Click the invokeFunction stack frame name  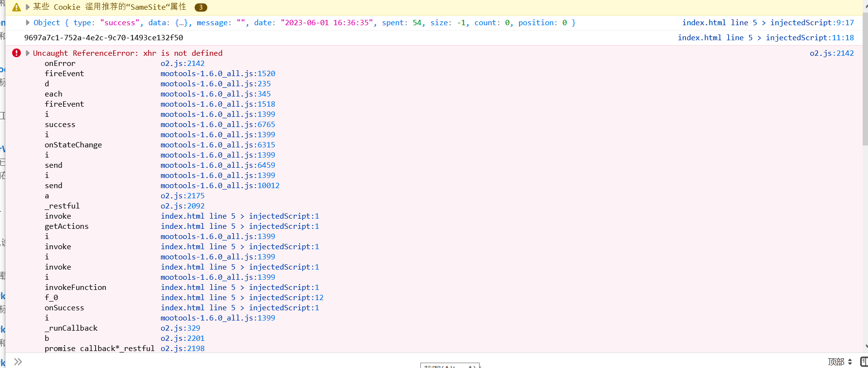pos(75,288)
